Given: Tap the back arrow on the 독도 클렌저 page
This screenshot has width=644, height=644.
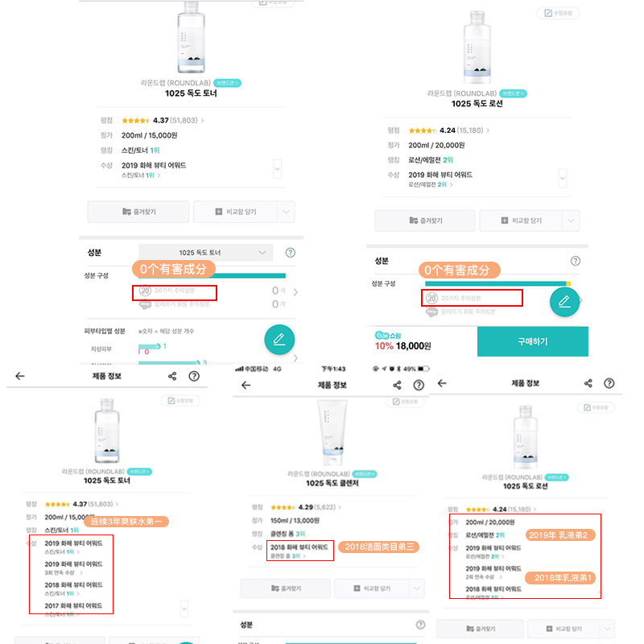Looking at the screenshot, I should (246, 385).
